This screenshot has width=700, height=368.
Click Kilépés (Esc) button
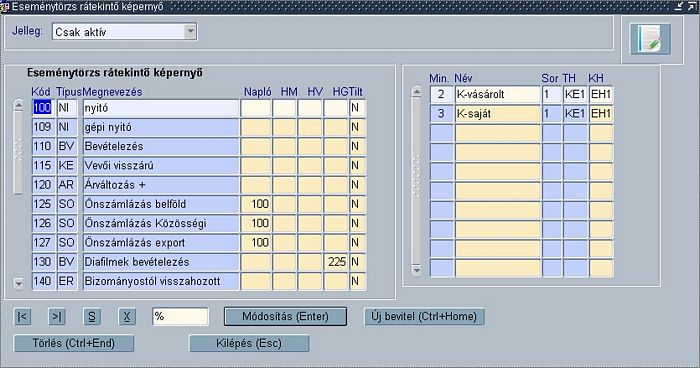click(x=249, y=343)
